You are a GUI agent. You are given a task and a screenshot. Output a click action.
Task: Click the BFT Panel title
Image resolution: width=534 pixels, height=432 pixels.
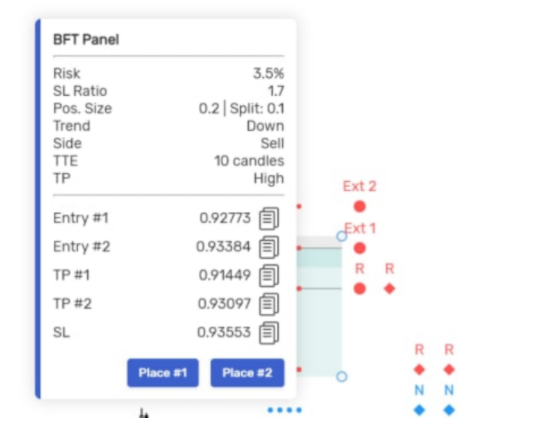click(x=86, y=40)
